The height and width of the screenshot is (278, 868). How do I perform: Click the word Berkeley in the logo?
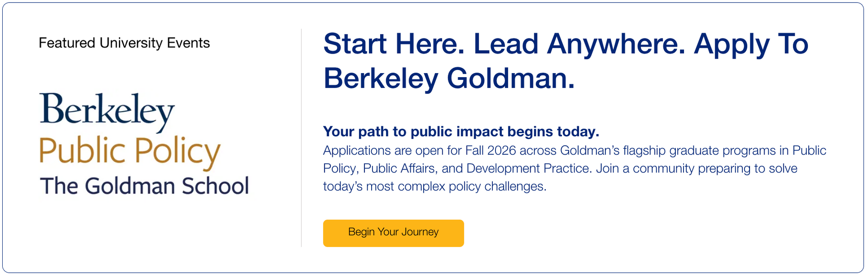107,111
